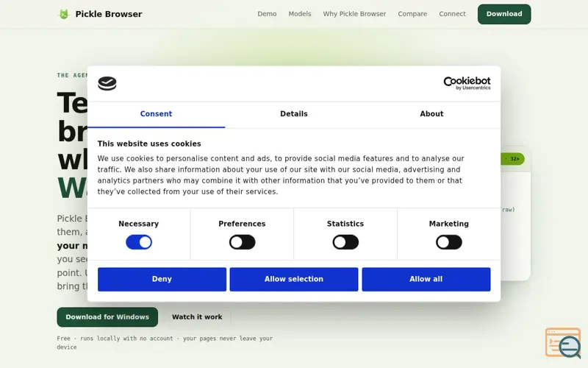Viewport: 588px width, 368px height.
Task: Click the cookie description paragraph text
Action: pos(281,175)
